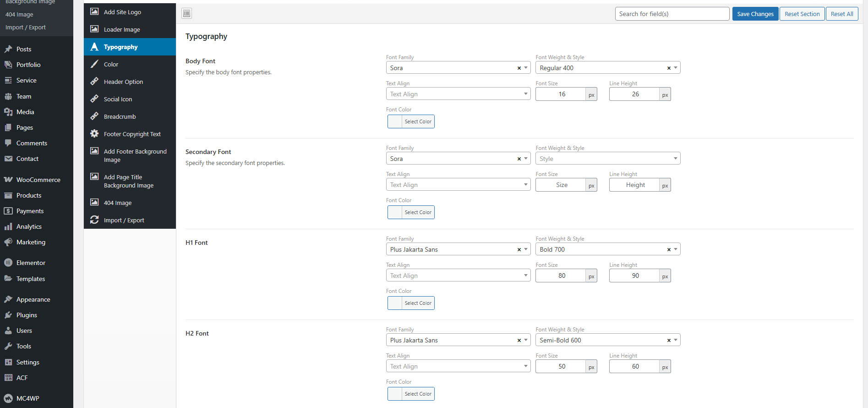The image size is (868, 408).
Task: Select Color for Body Font
Action: pyautogui.click(x=411, y=121)
